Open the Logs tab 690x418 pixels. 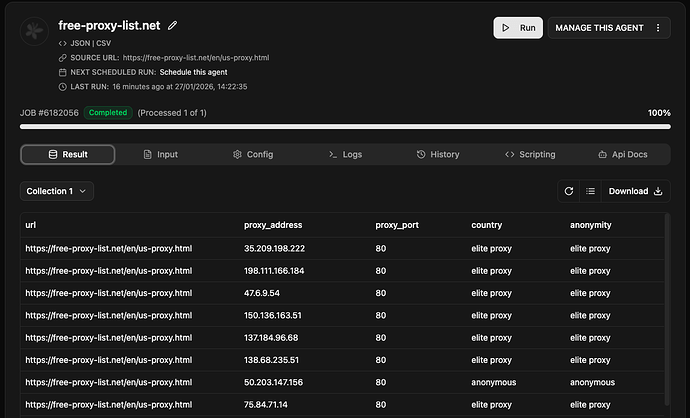coord(345,154)
